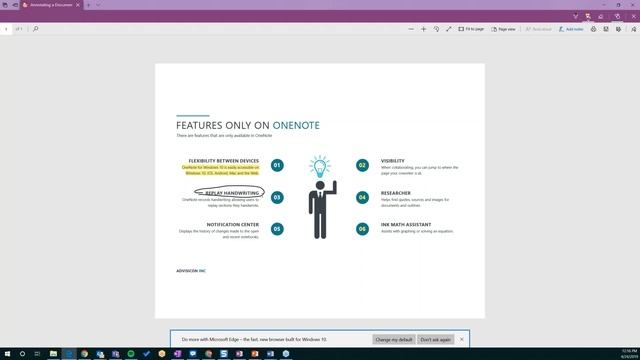Rotate the PDF page

tap(436, 29)
